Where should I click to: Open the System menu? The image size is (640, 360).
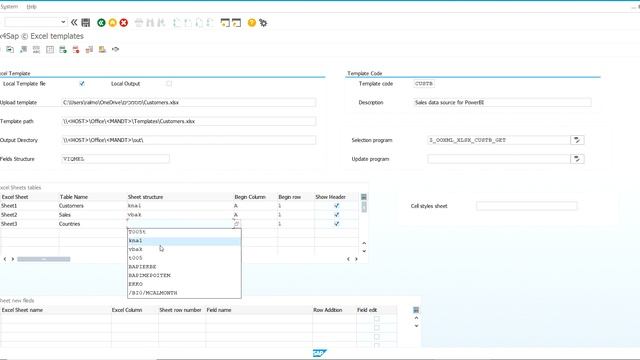(9, 7)
